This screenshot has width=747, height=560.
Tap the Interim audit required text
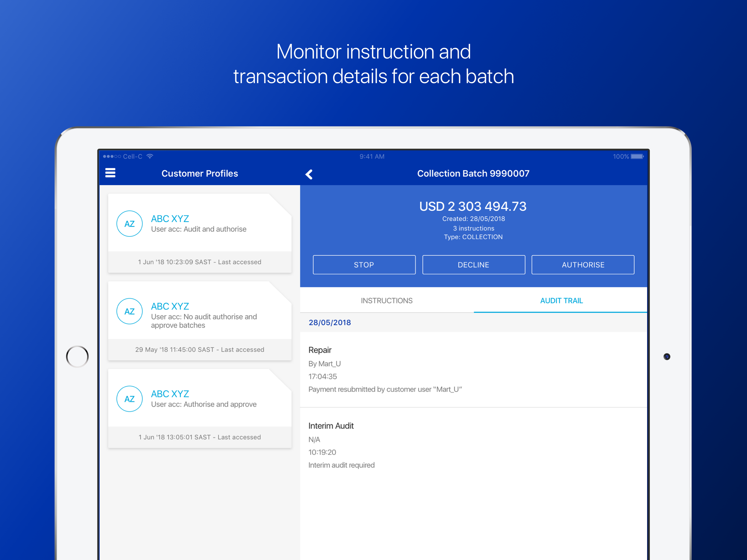tap(342, 465)
